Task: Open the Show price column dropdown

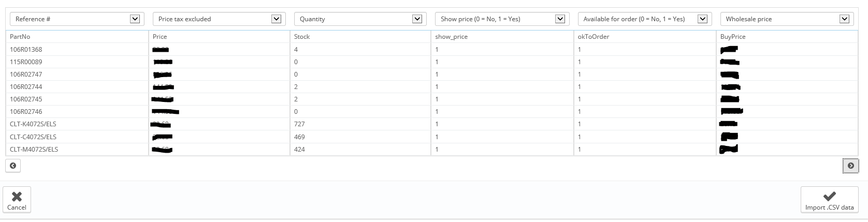Action: click(x=502, y=19)
